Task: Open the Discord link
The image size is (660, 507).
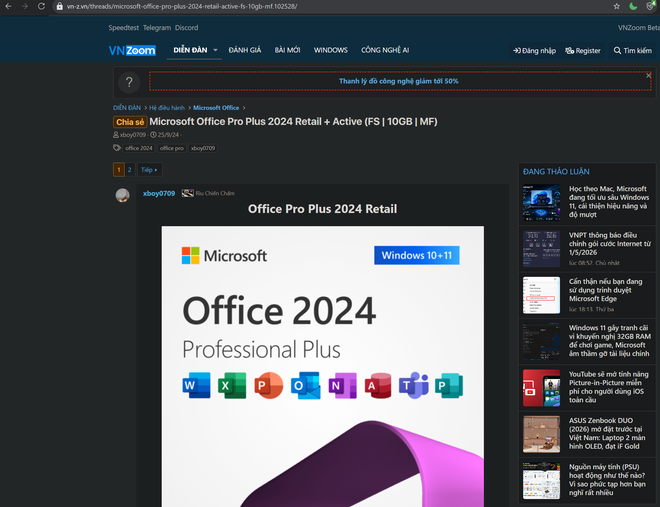Action: point(186,28)
